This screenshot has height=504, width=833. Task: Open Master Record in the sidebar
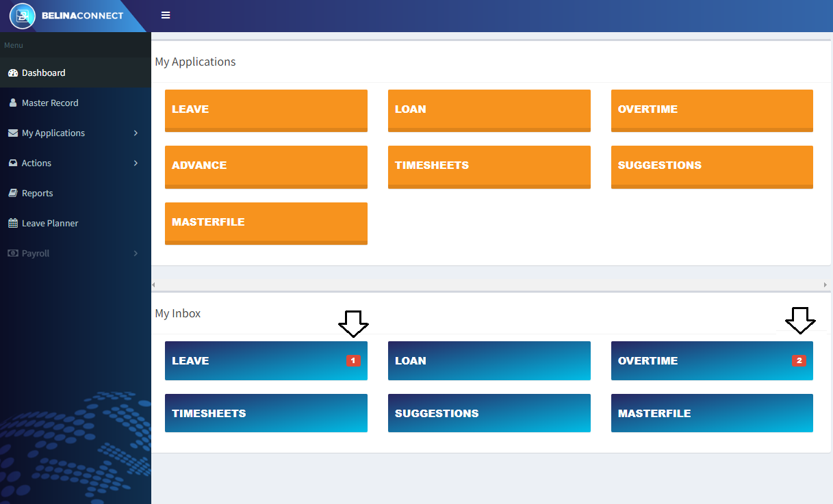75,103
